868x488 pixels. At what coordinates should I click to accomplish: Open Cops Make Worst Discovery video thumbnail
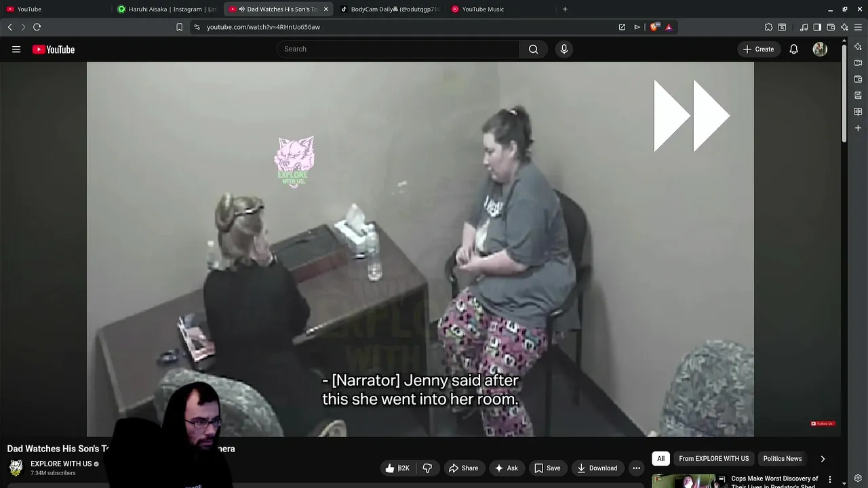point(688,481)
